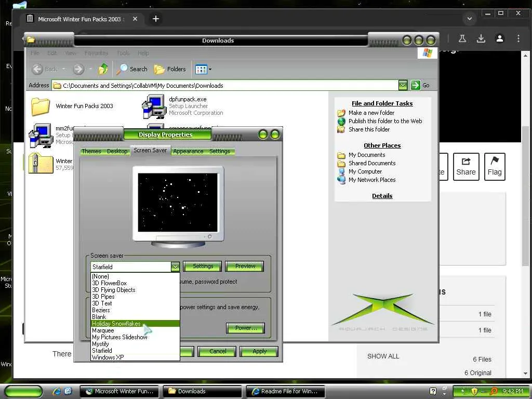
Task: Pick 3D FlowerBox from the list
Action: click(x=135, y=283)
